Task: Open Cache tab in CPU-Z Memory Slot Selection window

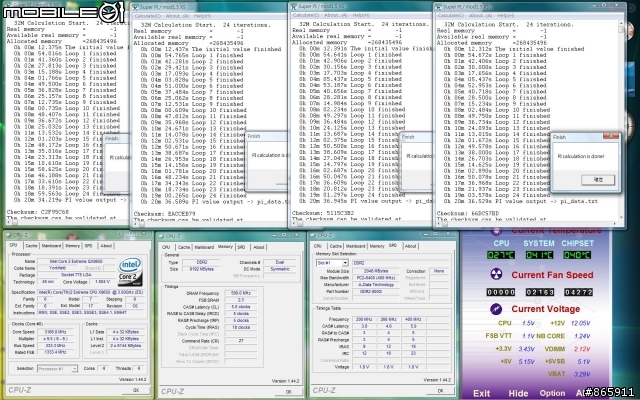Action: [x=336, y=246]
